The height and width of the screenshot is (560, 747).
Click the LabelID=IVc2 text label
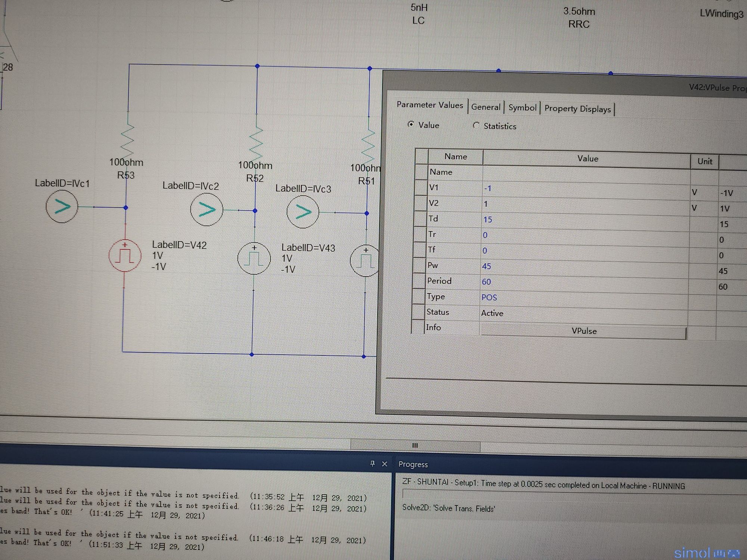click(x=190, y=186)
